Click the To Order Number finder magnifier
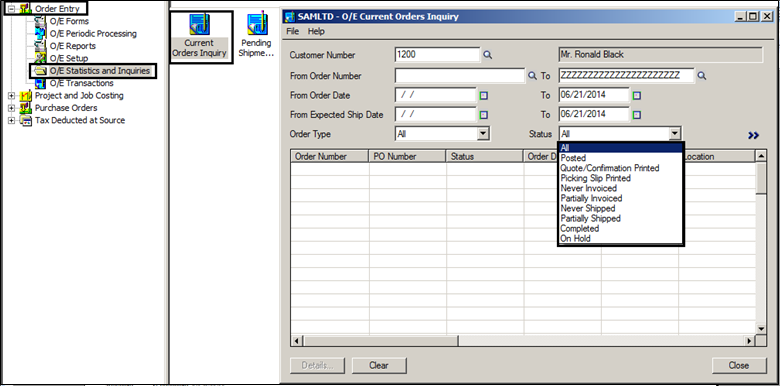 (x=701, y=76)
